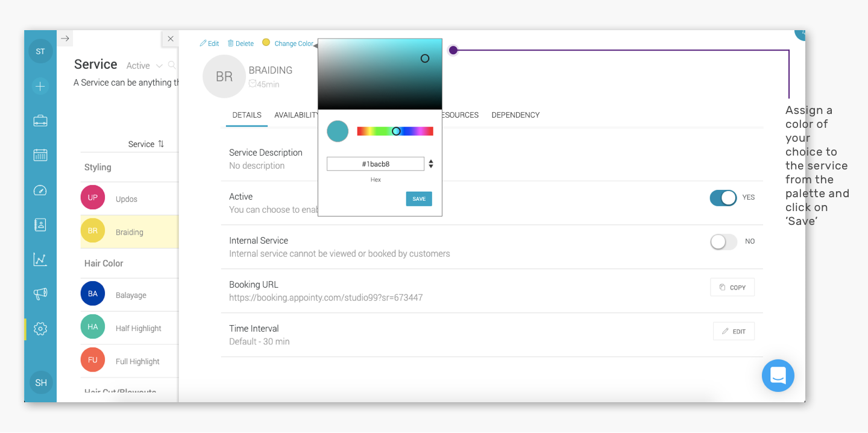Switch to the Dependency tab

coord(515,115)
